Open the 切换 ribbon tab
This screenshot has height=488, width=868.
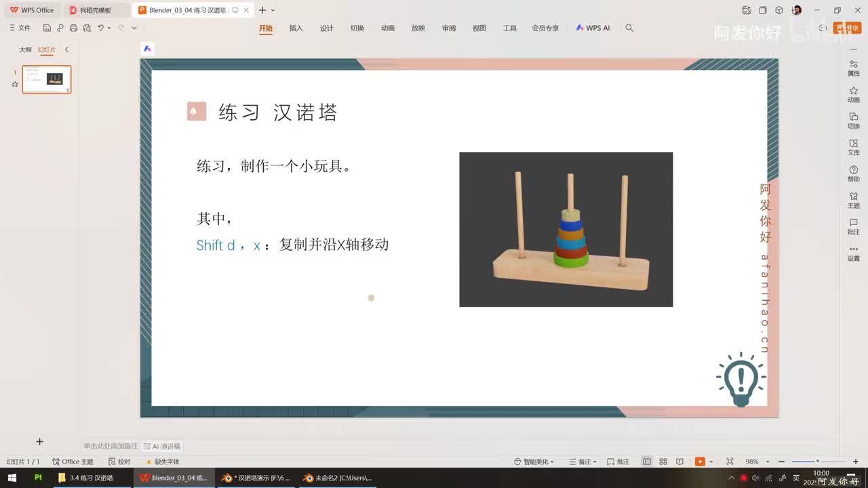pyautogui.click(x=357, y=28)
